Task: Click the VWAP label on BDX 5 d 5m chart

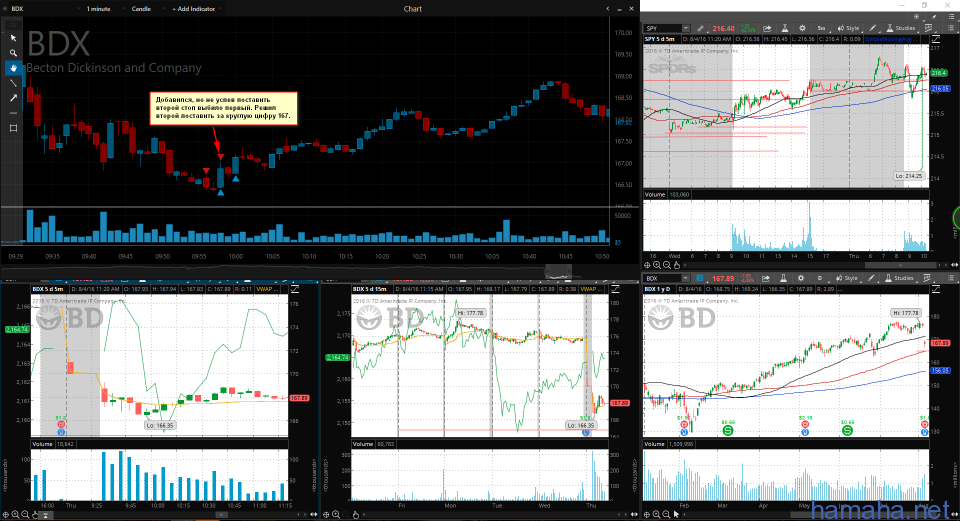Action: 266,289
